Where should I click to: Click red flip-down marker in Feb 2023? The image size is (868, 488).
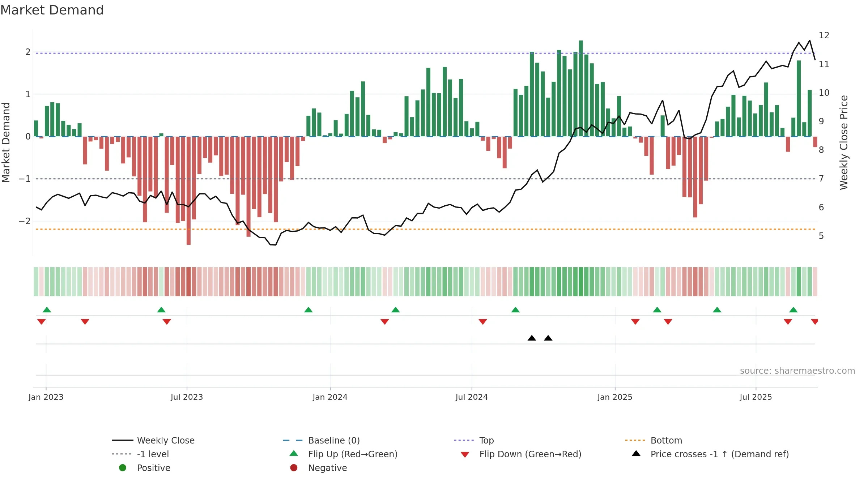pos(85,322)
